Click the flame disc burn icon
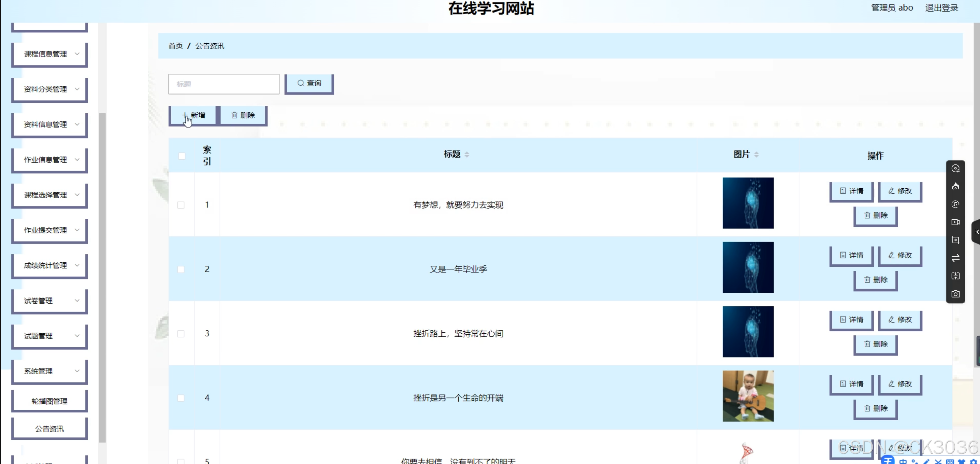The width and height of the screenshot is (980, 464). click(x=955, y=186)
